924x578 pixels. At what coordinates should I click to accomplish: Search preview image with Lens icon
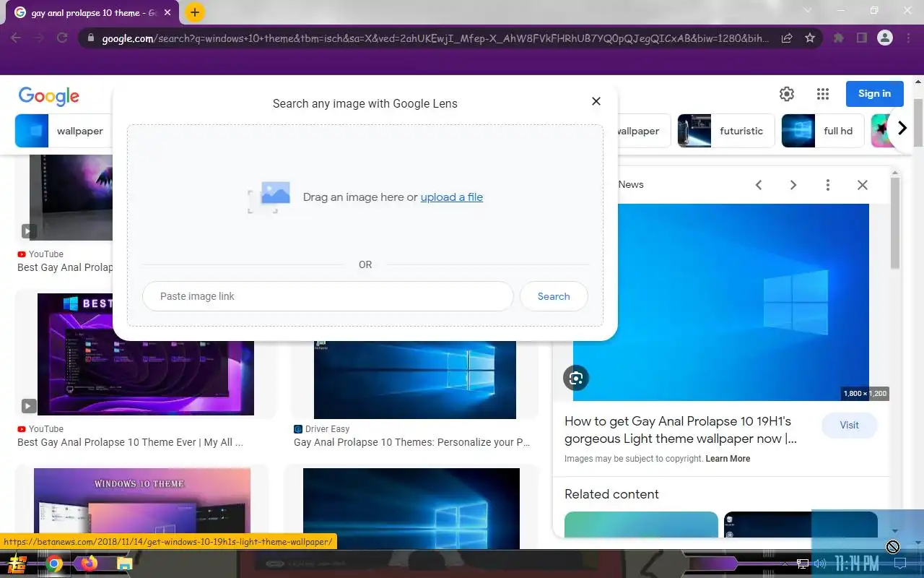(x=576, y=378)
